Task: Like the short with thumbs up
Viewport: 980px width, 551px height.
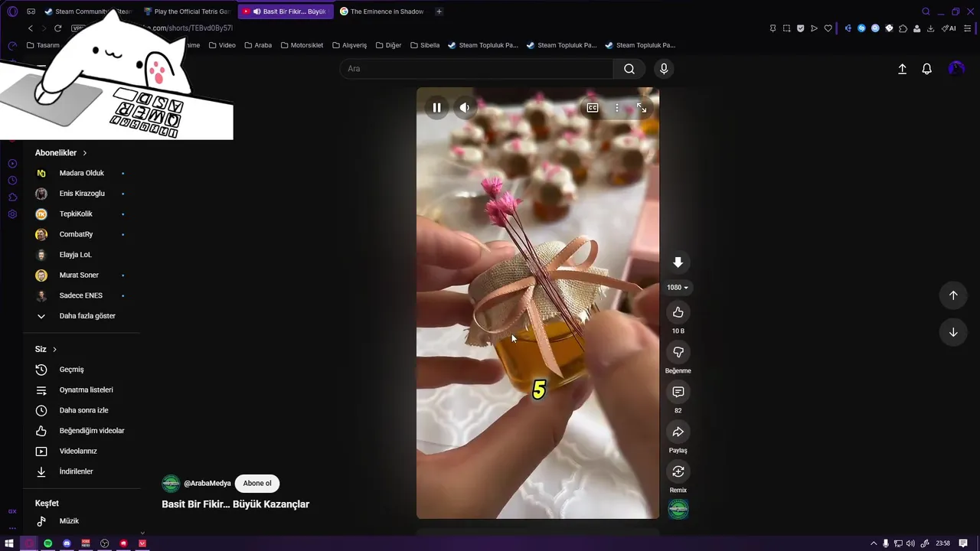Action: pyautogui.click(x=678, y=312)
